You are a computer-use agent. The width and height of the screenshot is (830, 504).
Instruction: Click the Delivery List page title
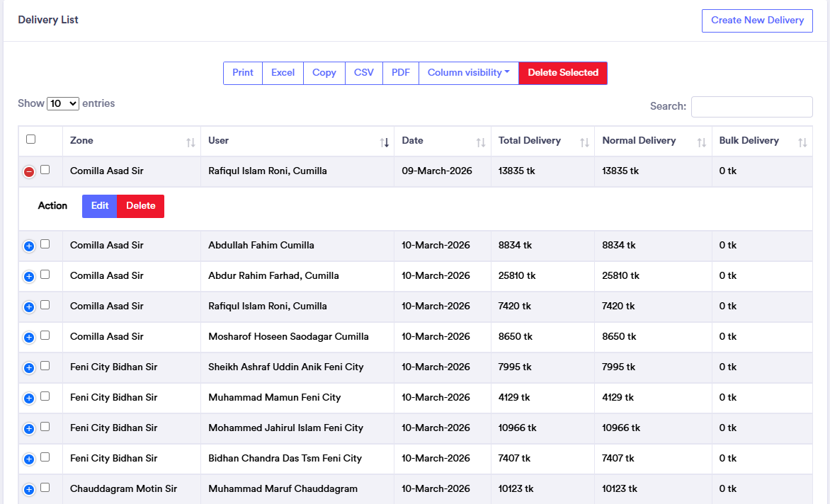click(x=48, y=20)
